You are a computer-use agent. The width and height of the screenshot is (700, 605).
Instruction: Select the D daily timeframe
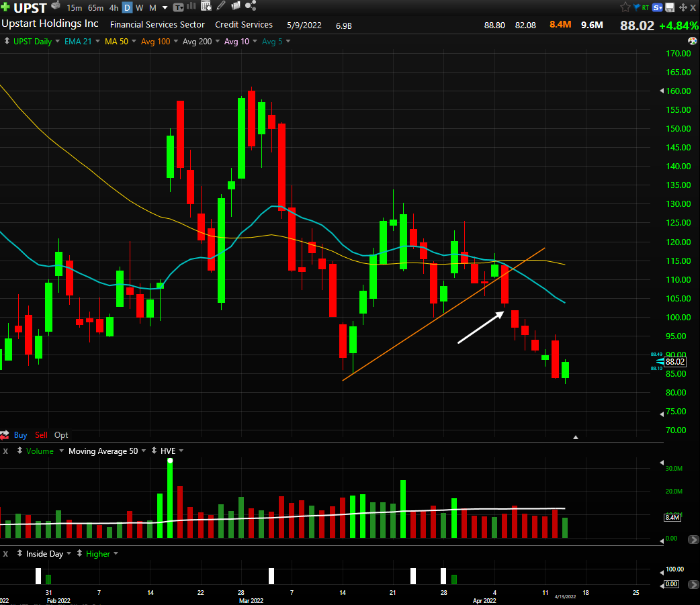coord(127,8)
